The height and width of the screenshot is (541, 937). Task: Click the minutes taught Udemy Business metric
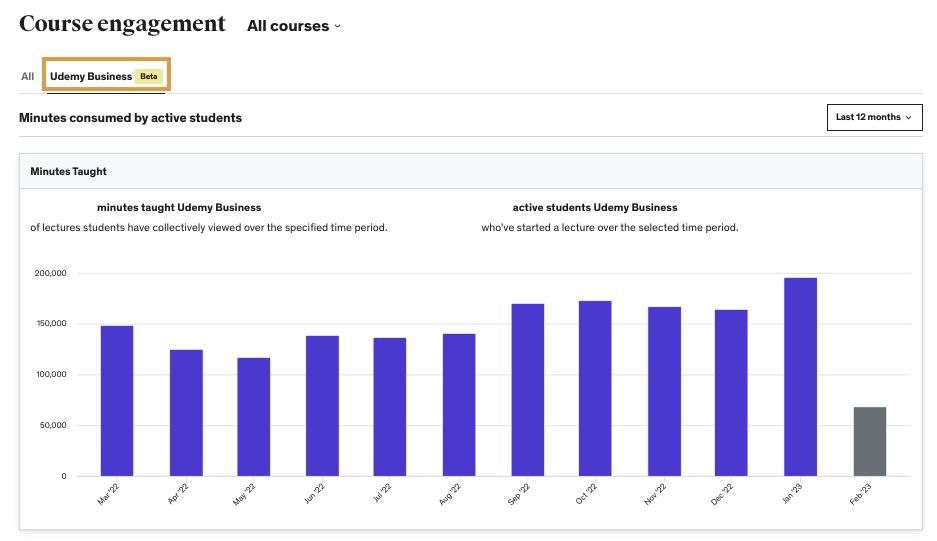pyautogui.click(x=179, y=208)
